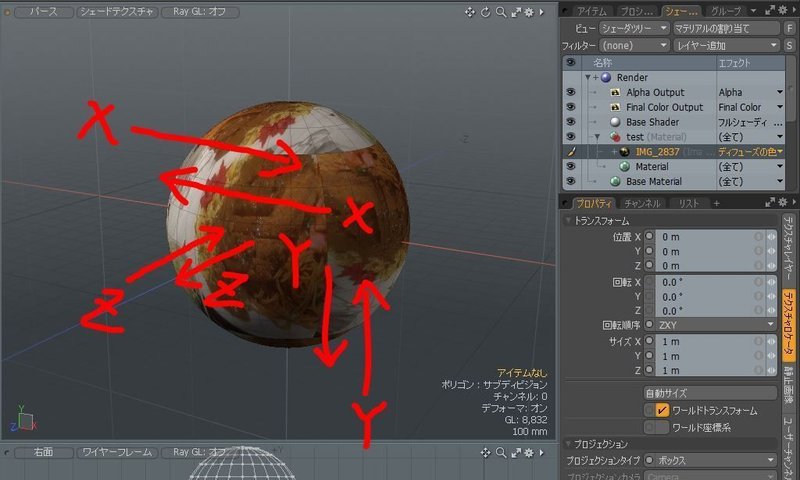Viewport: 800px width, 480px height.
Task: Click the key arrows icon for 位置 X
Action: [x=771, y=237]
